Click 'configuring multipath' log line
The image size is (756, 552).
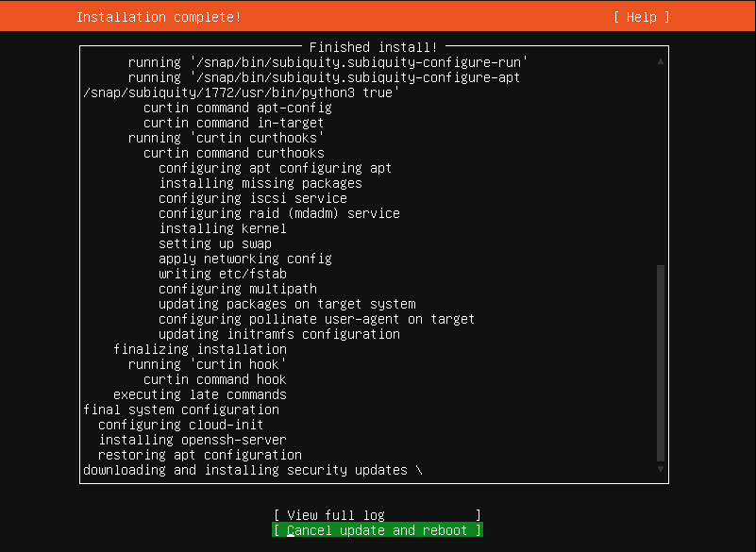[238, 289]
